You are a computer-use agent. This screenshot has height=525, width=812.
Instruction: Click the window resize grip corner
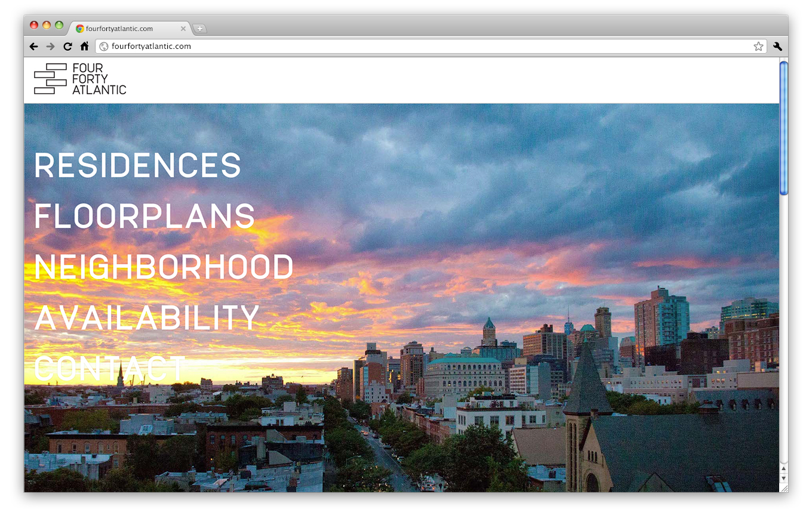tap(784, 488)
